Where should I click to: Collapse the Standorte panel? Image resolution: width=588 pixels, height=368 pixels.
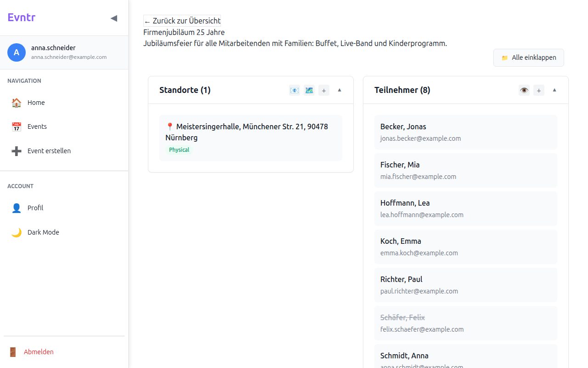(339, 90)
